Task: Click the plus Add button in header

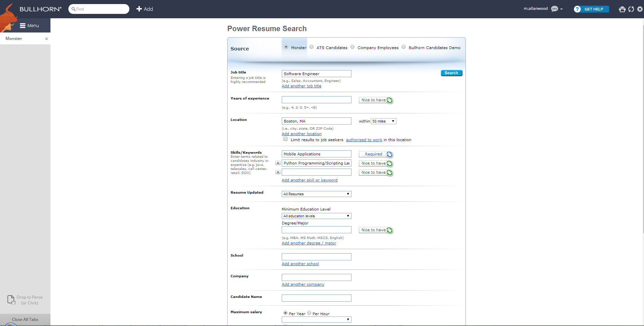Action: [x=145, y=9]
